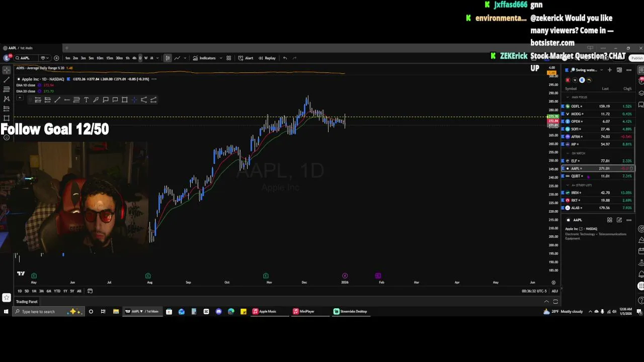This screenshot has height=362, width=644.
Task: Click the compare or add symbol plus icon
Action: pos(56,58)
